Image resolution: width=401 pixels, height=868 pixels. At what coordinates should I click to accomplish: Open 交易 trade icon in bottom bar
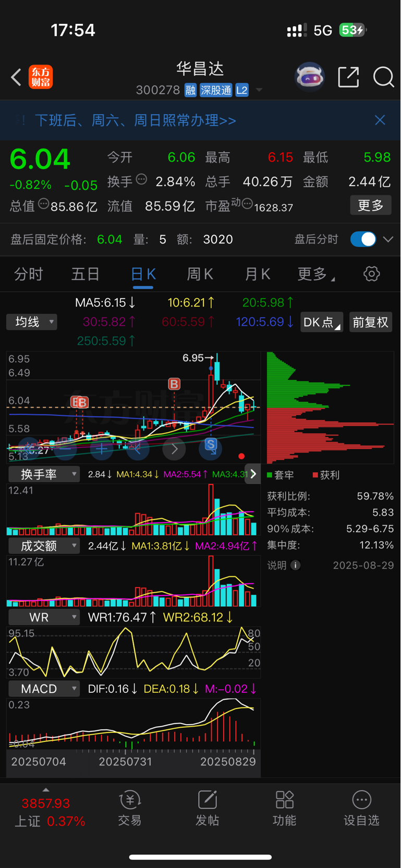(x=130, y=809)
